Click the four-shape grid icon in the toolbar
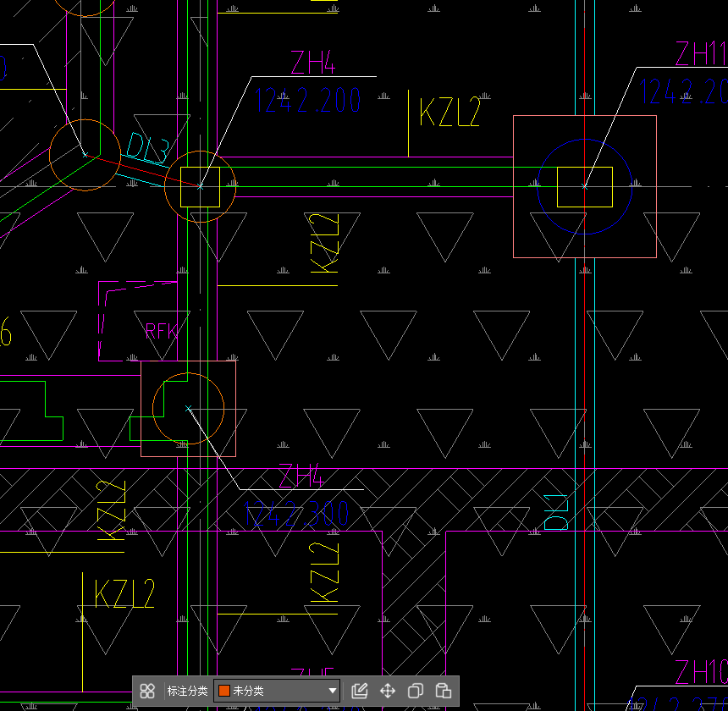The width and height of the screenshot is (728, 711). 147,691
